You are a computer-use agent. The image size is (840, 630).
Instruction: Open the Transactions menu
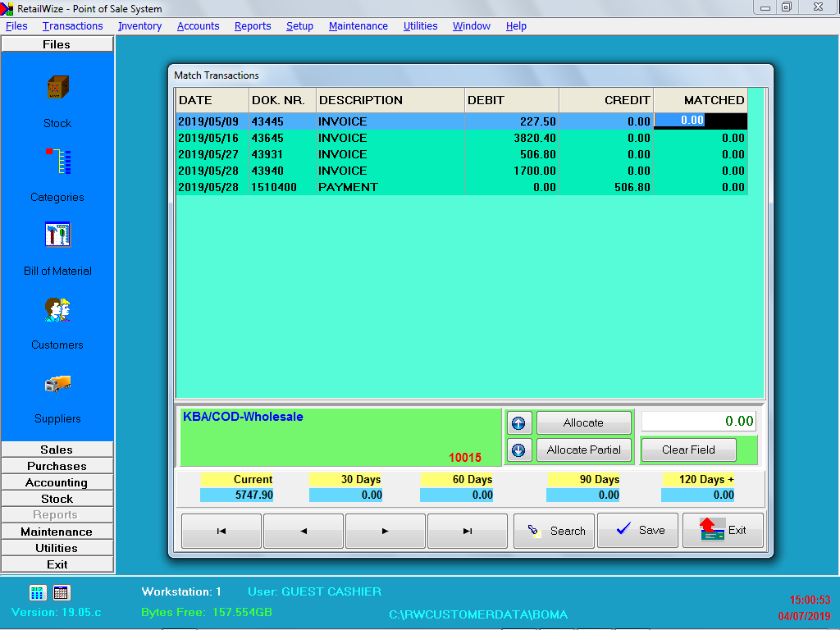pyautogui.click(x=73, y=26)
